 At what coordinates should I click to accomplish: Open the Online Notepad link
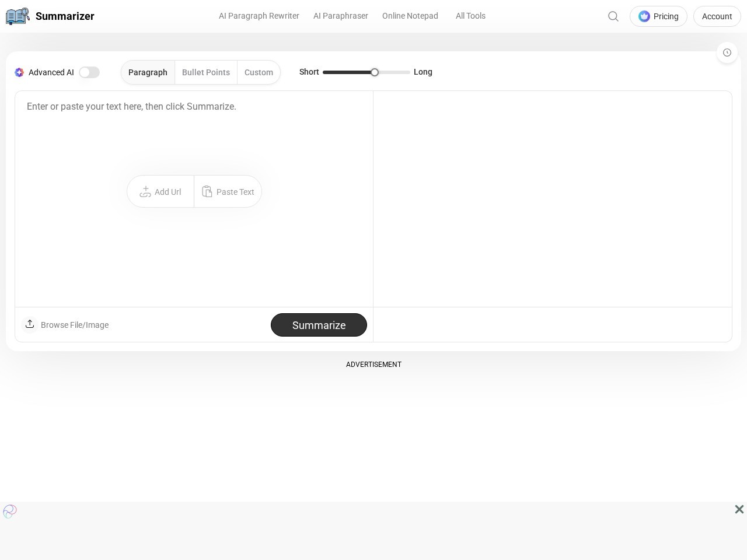410,16
